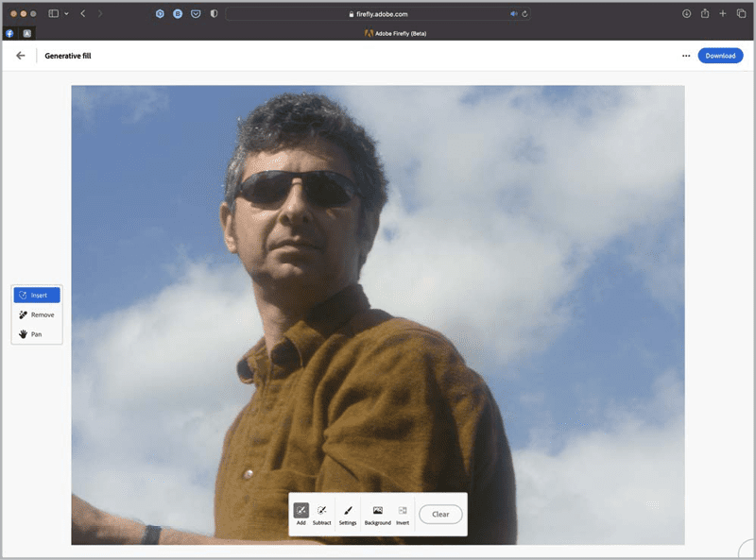Activate the Remove tool
The image size is (756, 560).
coord(37,314)
